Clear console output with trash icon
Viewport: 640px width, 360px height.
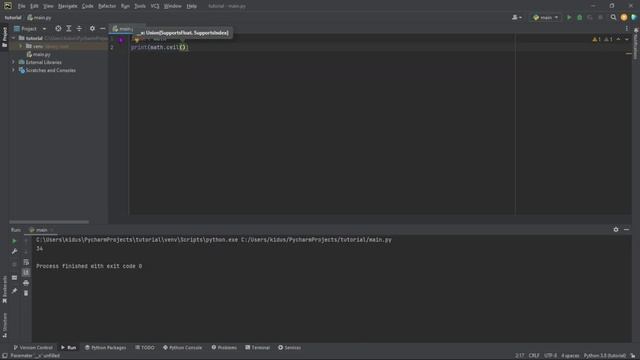[26, 293]
